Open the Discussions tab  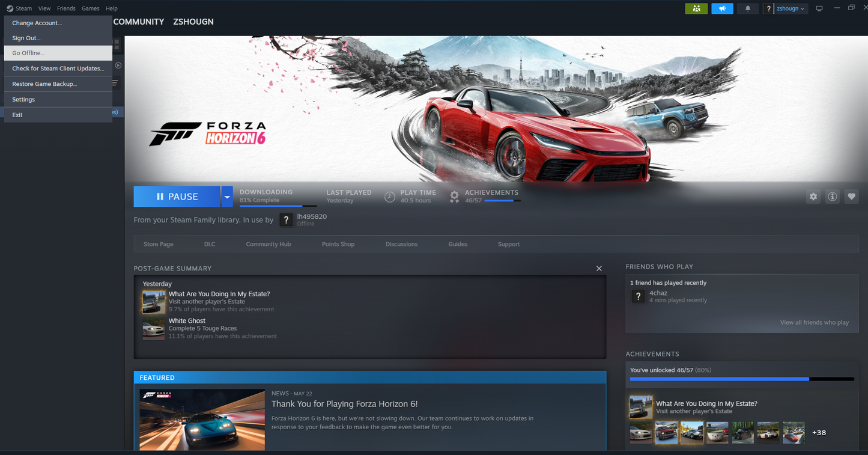(402, 244)
